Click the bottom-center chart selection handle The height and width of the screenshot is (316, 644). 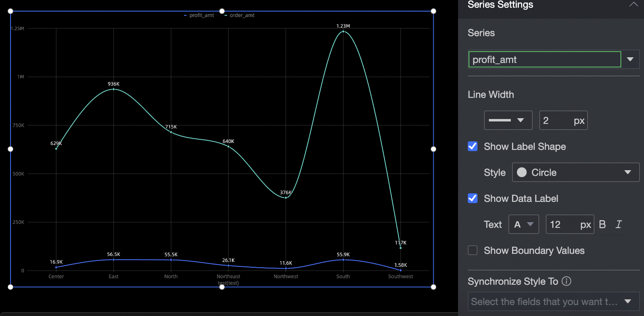(222, 287)
